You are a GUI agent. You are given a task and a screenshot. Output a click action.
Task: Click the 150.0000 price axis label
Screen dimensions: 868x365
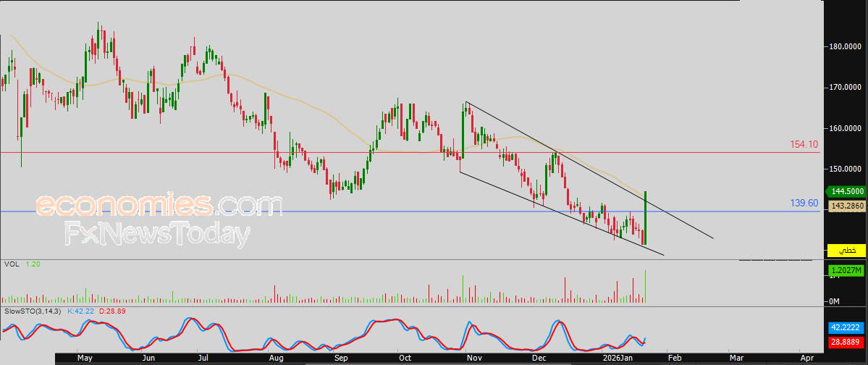(846, 169)
